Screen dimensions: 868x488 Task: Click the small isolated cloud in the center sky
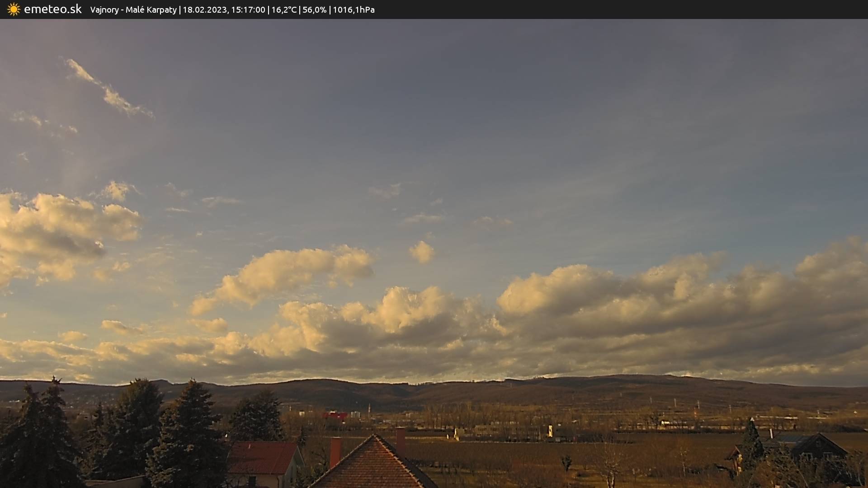click(x=422, y=252)
